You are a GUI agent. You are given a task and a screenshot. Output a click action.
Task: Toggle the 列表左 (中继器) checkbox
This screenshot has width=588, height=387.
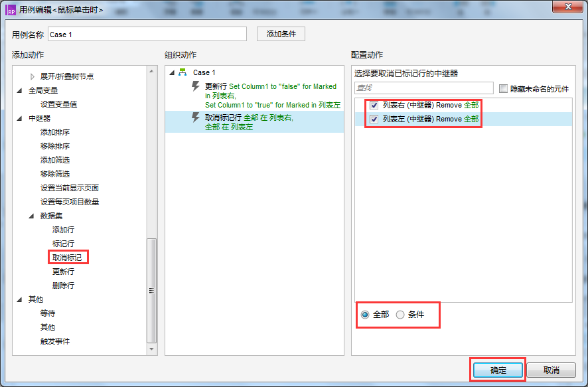374,119
